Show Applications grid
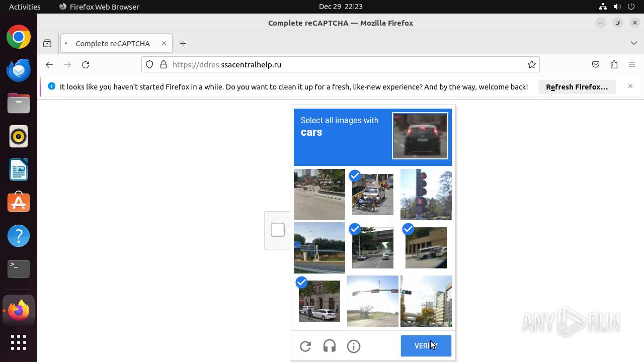Screen dimensions: 644x362 [19, 342]
